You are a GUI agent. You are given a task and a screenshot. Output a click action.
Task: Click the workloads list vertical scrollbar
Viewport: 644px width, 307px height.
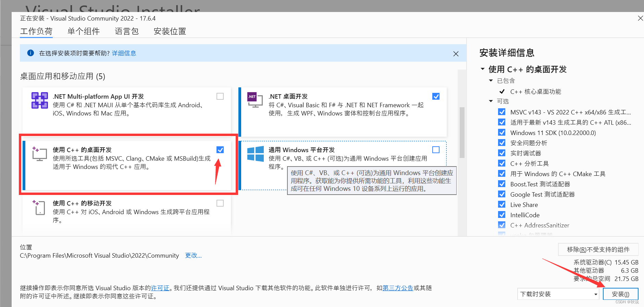click(462, 132)
